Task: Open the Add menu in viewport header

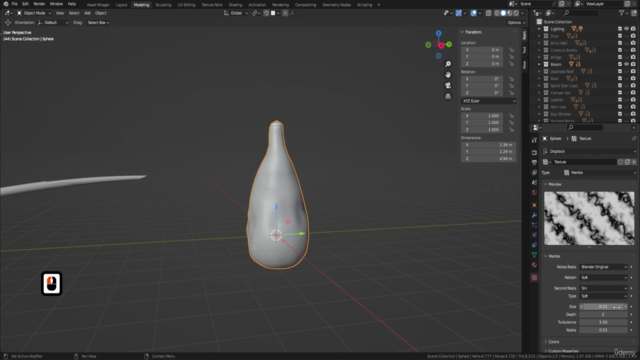Action: coord(87,13)
